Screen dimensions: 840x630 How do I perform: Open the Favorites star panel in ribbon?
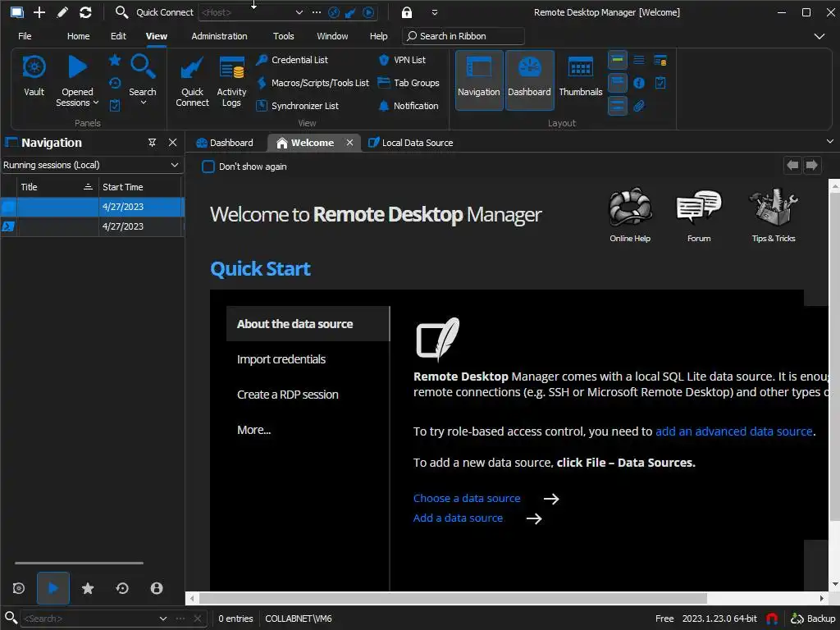pyautogui.click(x=115, y=59)
